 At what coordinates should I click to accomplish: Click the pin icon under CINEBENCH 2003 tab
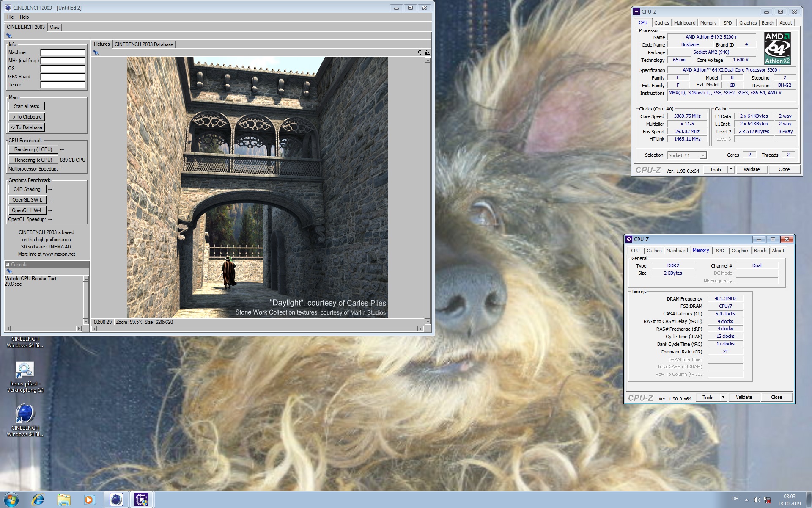tap(9, 36)
